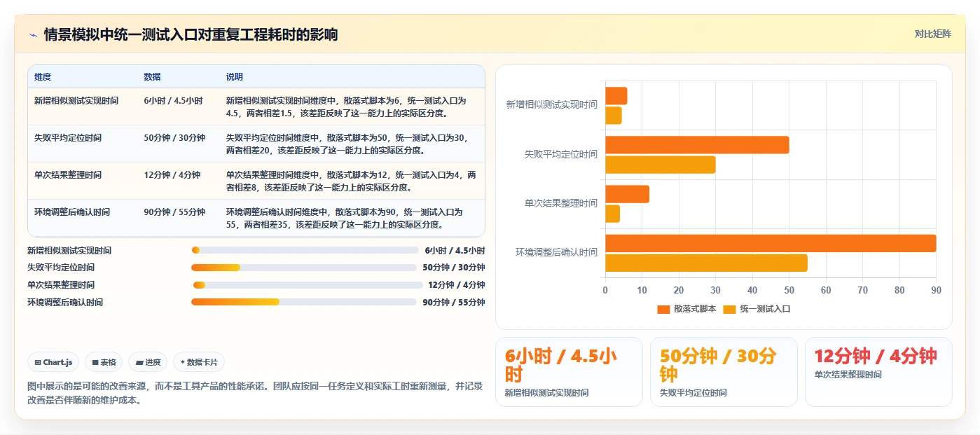Click the 散落式脚本 bar for 单次结果整理时间
The width and height of the screenshot is (980, 435).
click(x=627, y=194)
